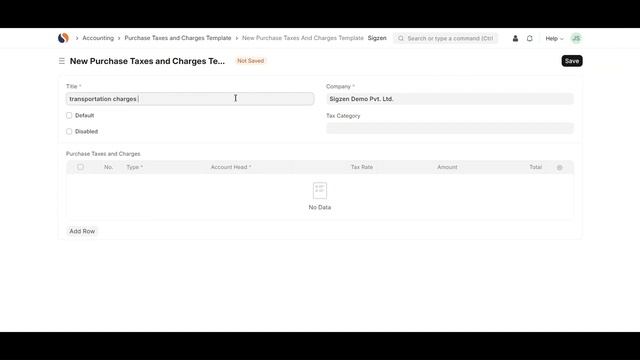Focus the Title input field
Viewport: 640px width, 360px height.
click(x=190, y=99)
